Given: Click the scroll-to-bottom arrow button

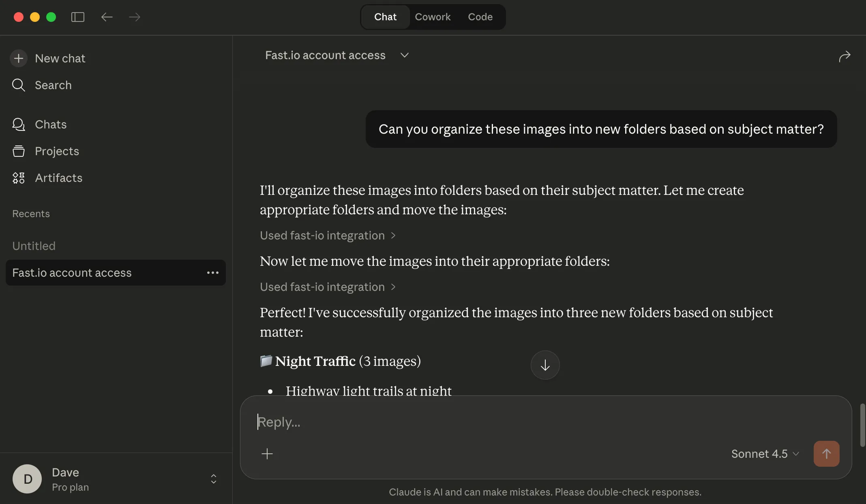Looking at the screenshot, I should [545, 365].
